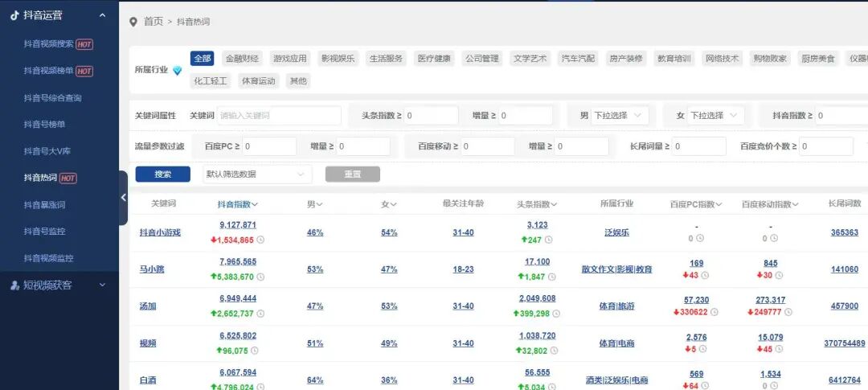
Task: Click the 18-23 age range link
Action: point(464,269)
